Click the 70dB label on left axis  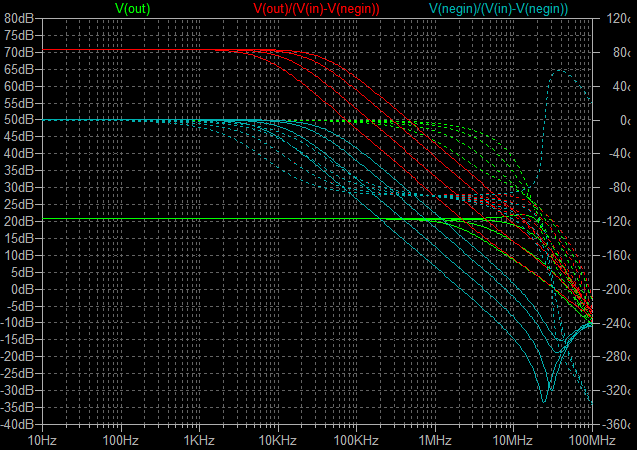tap(20, 52)
